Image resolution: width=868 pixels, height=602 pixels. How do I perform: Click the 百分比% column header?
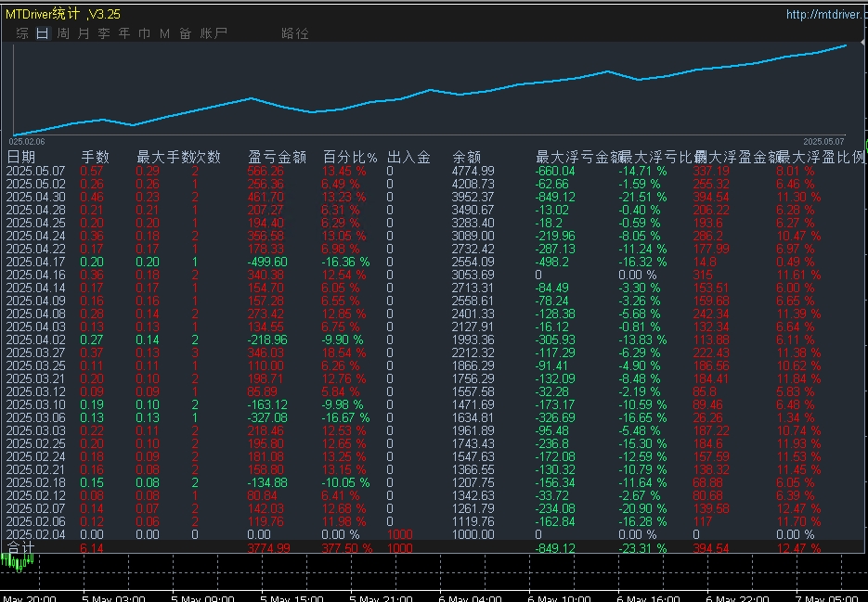tap(350, 157)
